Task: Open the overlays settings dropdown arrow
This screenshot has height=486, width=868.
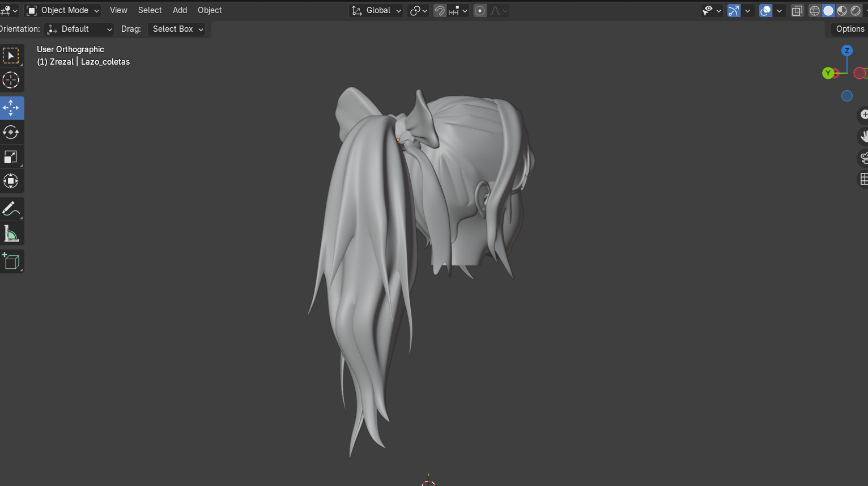Action: coord(780,10)
